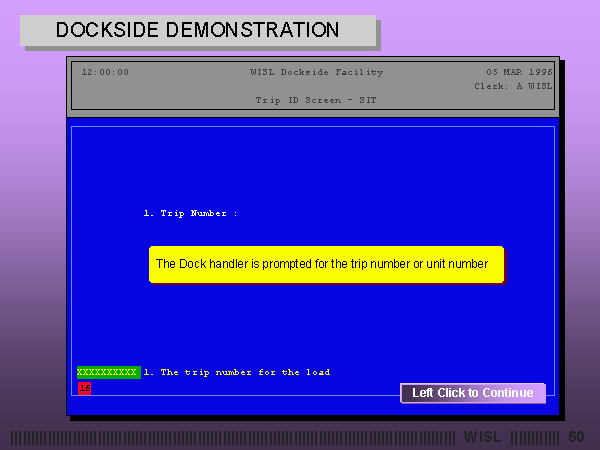
Task: Click the DOCKSIDE DEMONSTRATION slide title
Action: 197,30
